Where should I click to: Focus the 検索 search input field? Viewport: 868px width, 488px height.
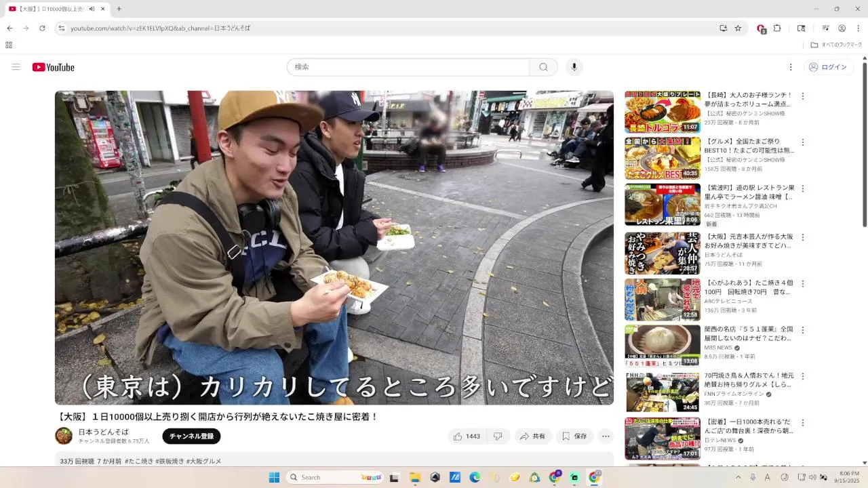[x=408, y=67]
